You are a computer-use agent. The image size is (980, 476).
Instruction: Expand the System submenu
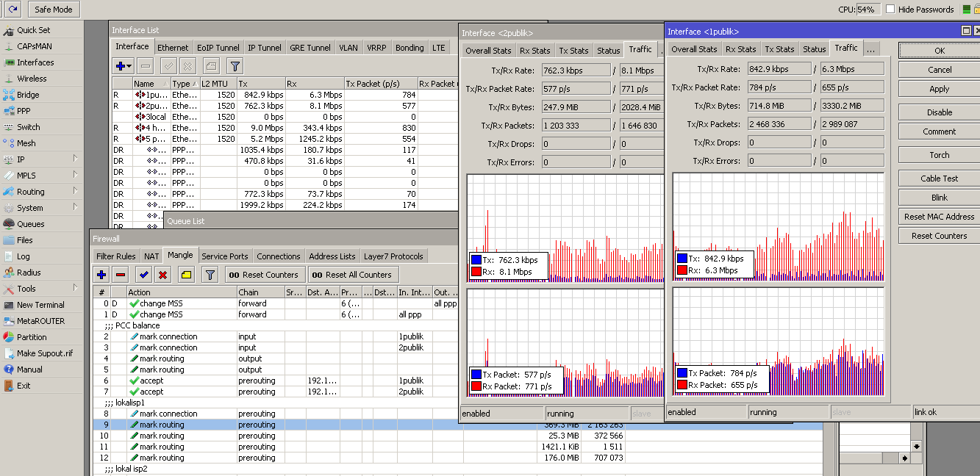point(41,208)
